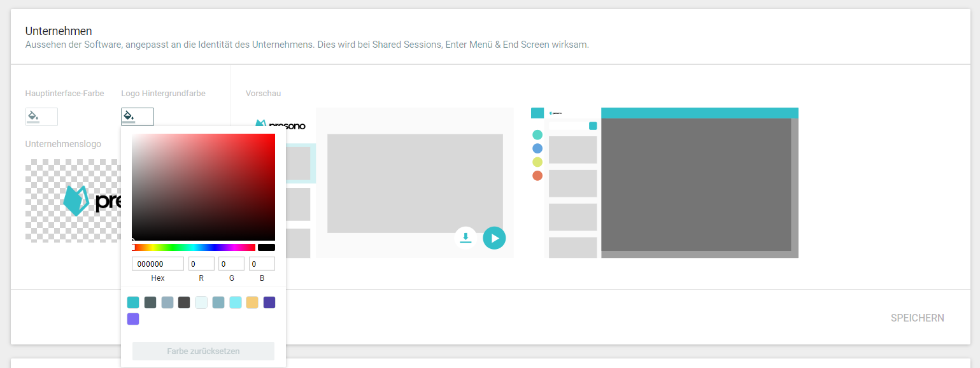Click the R value input field
Screen dimensions: 980x368
201,264
